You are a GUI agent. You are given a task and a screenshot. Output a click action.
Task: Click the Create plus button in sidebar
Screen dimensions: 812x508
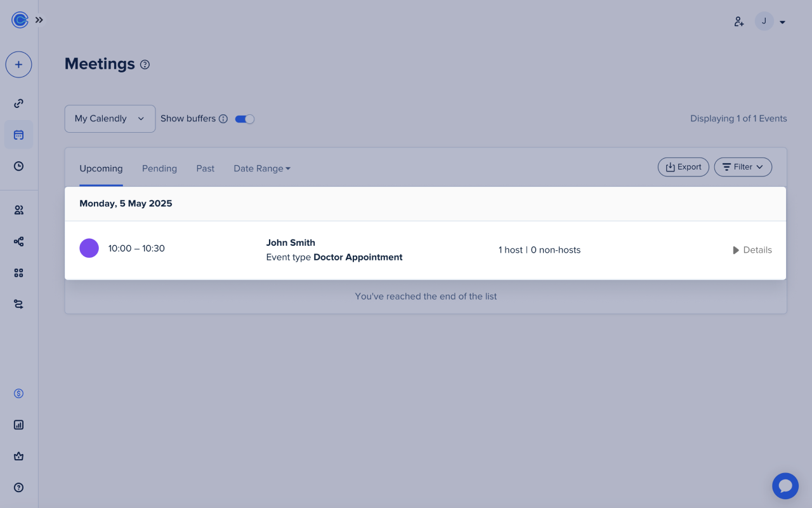coord(18,64)
